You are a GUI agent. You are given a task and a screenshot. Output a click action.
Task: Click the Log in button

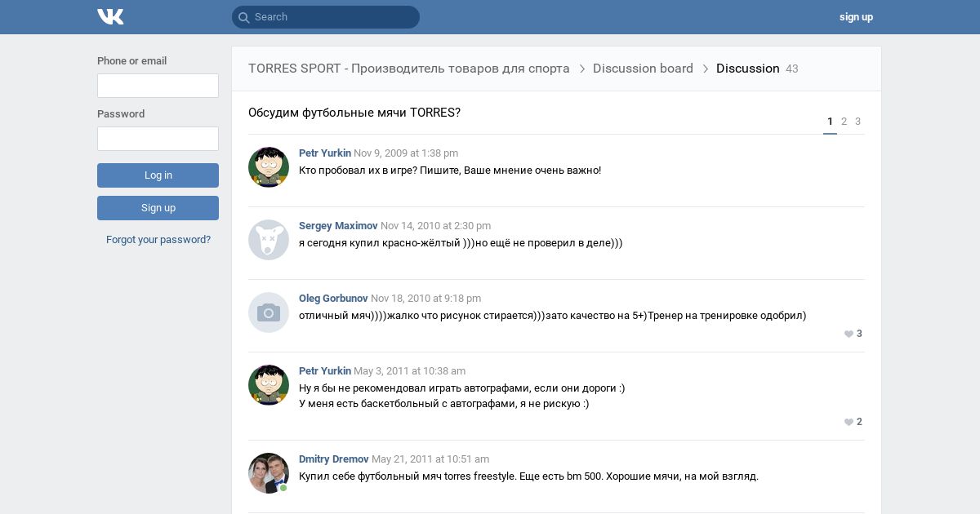point(158,175)
